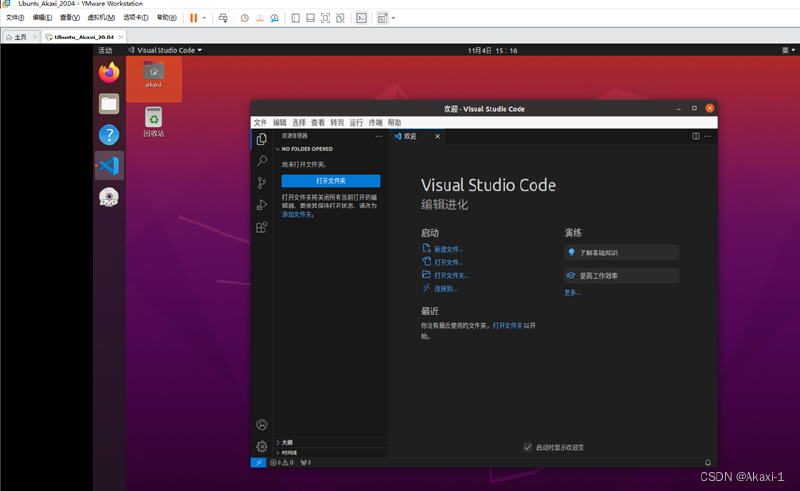800x491 pixels.
Task: Open the Explorer view in the activity bar
Action: tap(262, 139)
